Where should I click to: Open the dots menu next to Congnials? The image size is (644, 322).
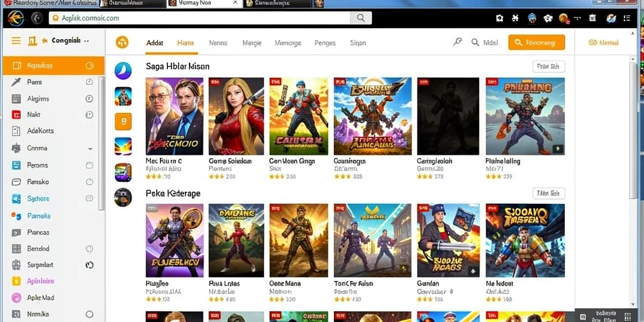click(x=86, y=41)
